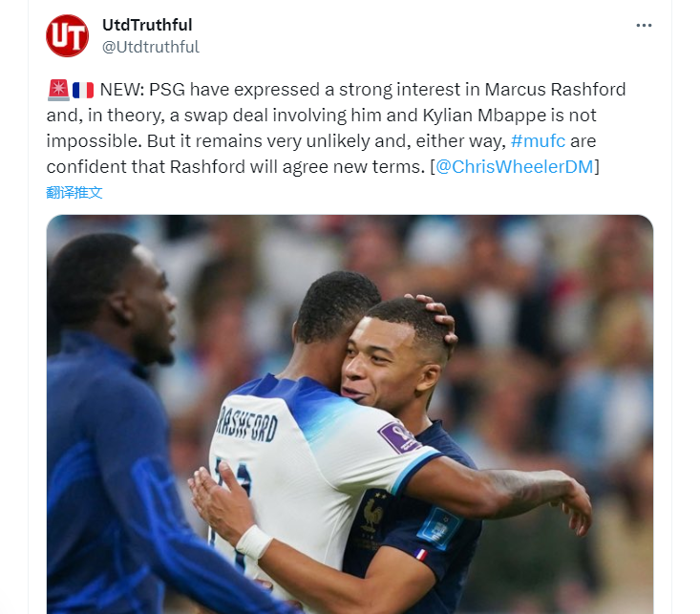
Task: Click the UtdTruthful red profile avatar
Action: pos(68,35)
